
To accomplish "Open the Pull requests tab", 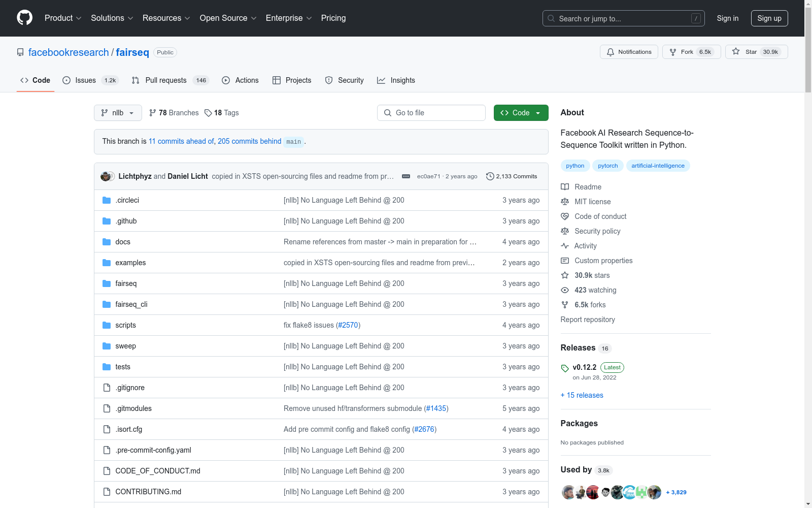I will (x=165, y=80).
